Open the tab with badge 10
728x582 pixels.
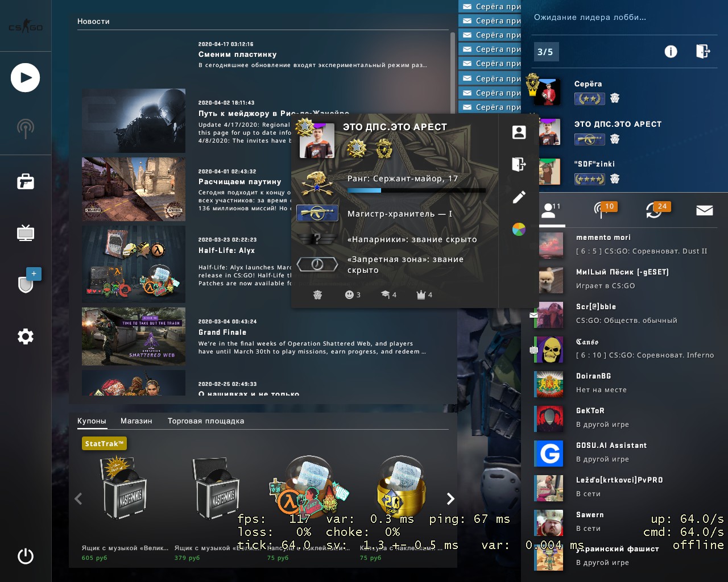[x=604, y=210]
